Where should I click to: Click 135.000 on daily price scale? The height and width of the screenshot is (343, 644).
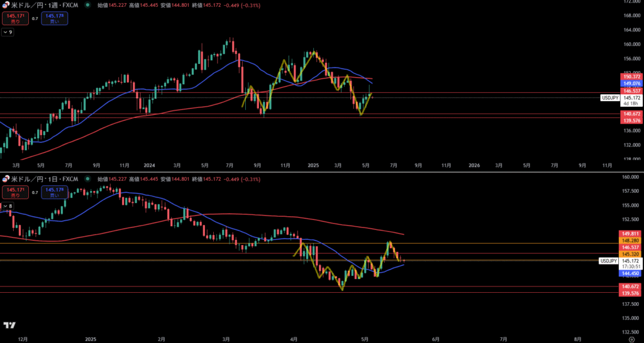pos(630,318)
